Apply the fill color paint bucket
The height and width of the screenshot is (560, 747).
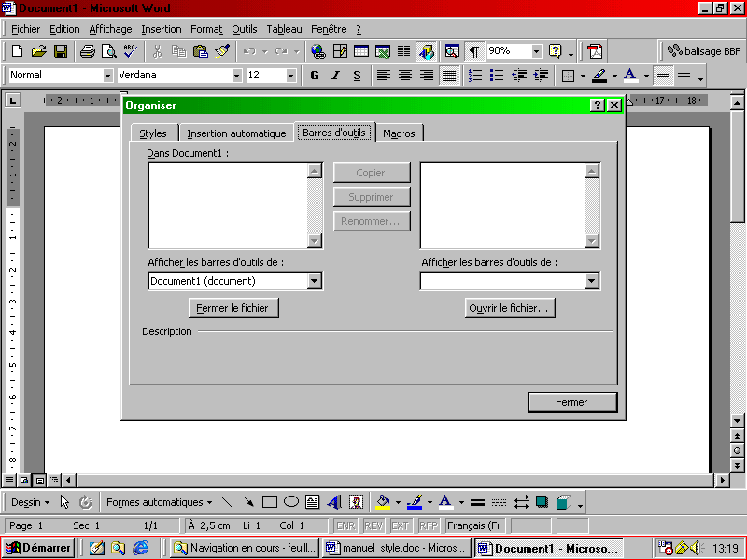[383, 502]
